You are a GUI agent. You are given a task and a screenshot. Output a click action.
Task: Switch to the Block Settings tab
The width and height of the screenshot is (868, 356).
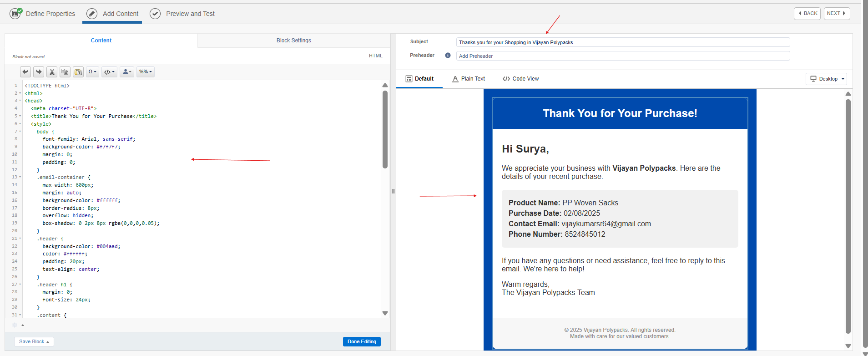(x=293, y=41)
